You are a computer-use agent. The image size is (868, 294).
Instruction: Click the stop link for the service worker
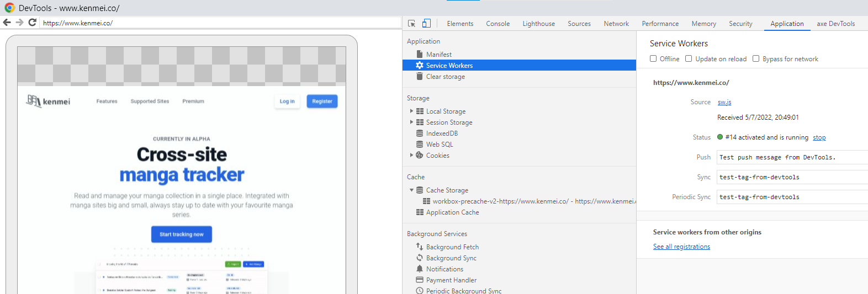pos(819,137)
